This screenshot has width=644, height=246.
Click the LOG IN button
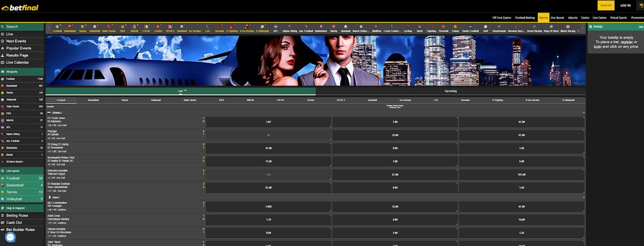pos(625,5)
